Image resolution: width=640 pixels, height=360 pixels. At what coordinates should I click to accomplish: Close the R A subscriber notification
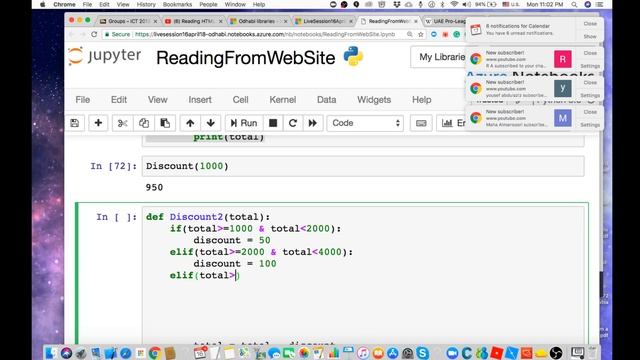click(x=590, y=53)
